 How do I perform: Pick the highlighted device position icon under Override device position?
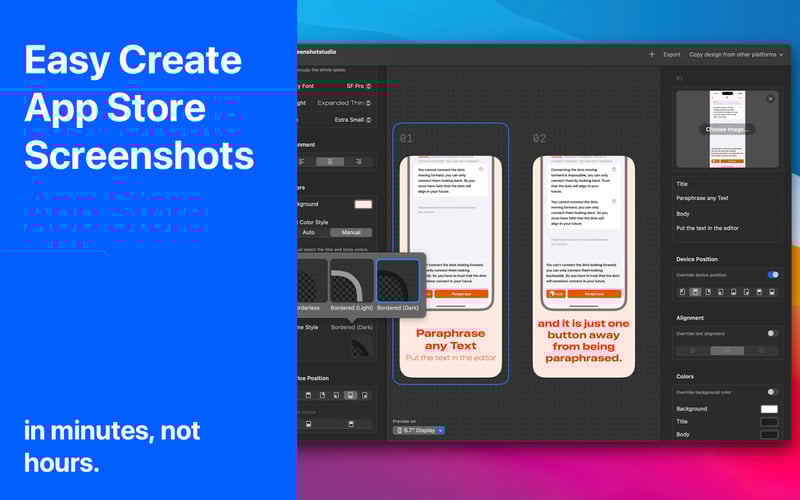point(695,292)
